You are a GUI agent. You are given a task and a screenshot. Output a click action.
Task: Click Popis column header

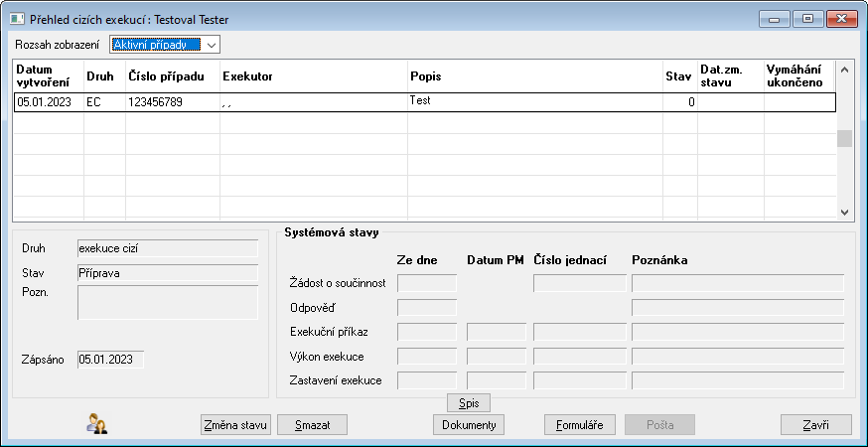[x=535, y=76]
